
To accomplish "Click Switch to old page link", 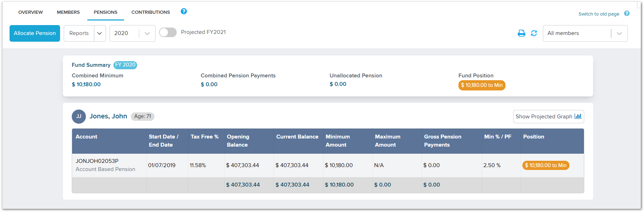I will coord(599,14).
